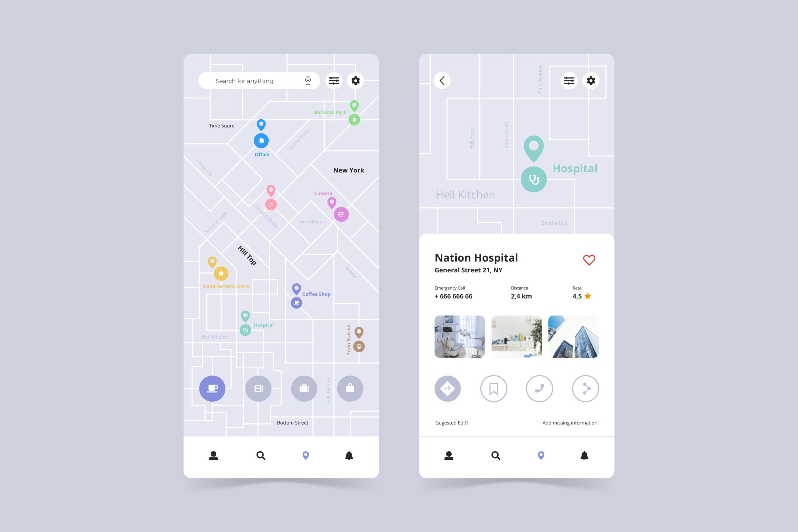Tap the back arrow on the detail screen
Viewport: 798px width, 532px height.
(442, 80)
